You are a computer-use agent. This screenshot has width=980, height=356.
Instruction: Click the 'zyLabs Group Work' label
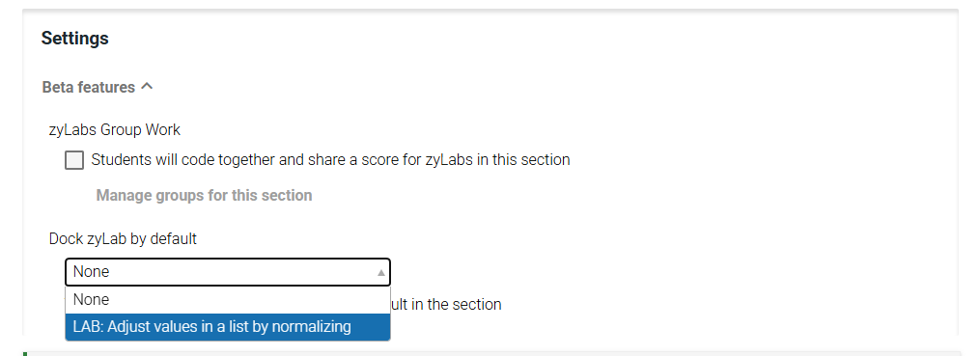pyautogui.click(x=115, y=130)
